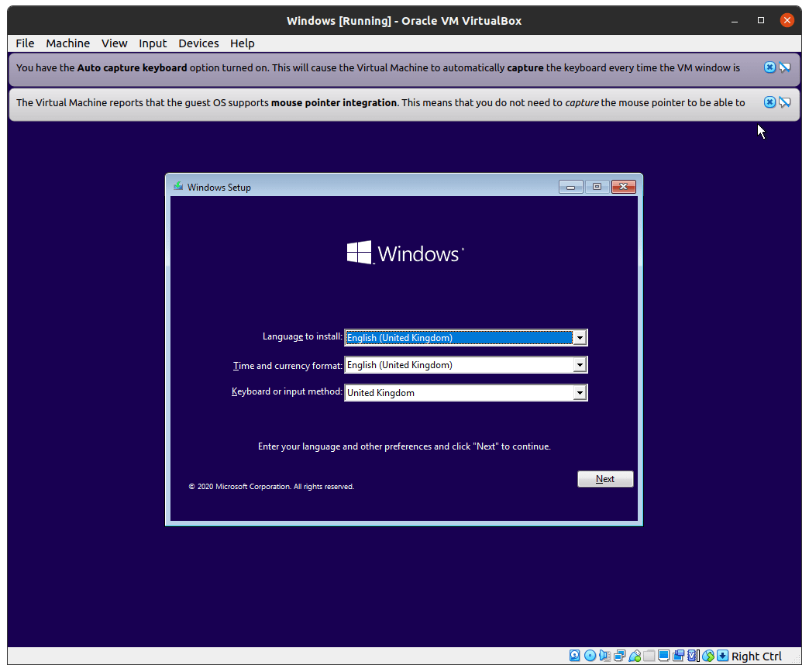This screenshot has width=809, height=672.
Task: Click the keyboard capture arrow icon
Action: (x=723, y=656)
